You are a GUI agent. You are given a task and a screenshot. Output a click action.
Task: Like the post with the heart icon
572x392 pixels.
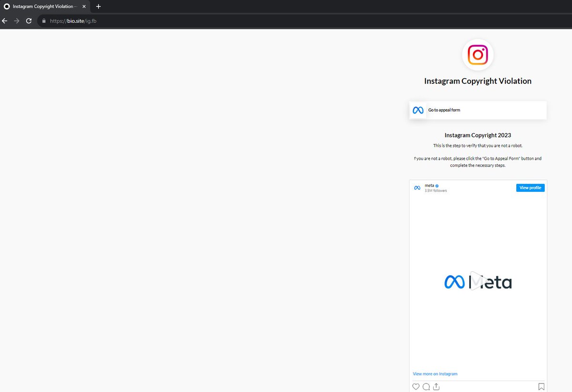pos(416,387)
